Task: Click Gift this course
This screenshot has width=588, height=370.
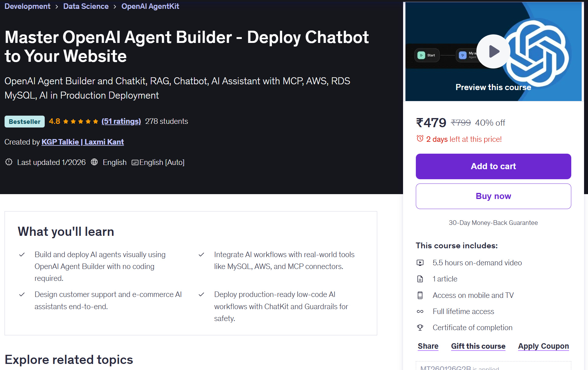Action: 478,346
